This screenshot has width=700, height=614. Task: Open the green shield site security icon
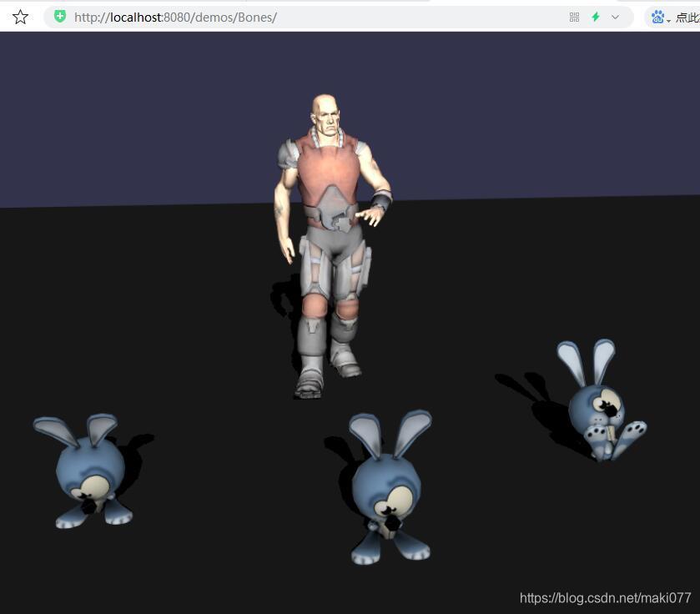(60, 17)
